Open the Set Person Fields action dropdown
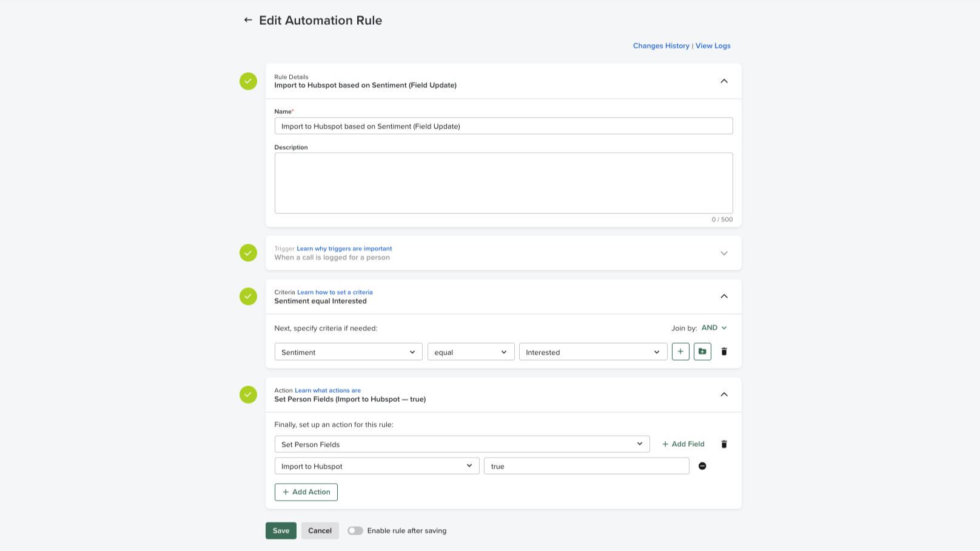Viewport: 980px width, 551px height. [461, 444]
